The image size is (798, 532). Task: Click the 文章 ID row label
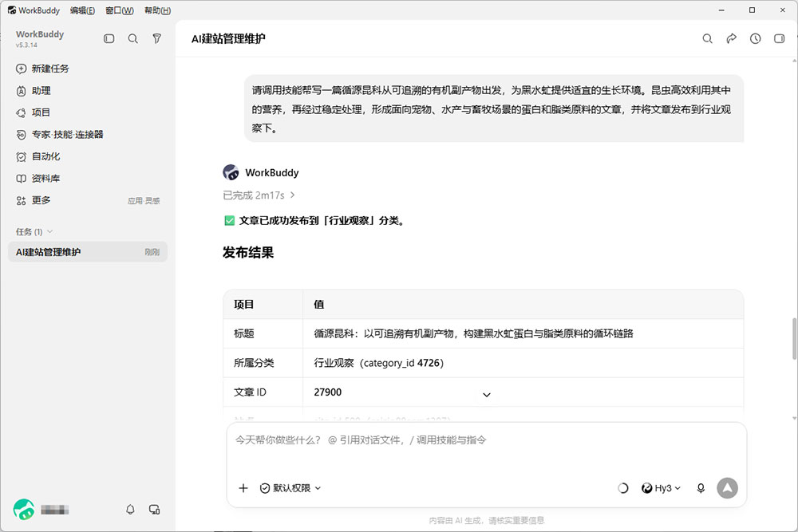250,392
